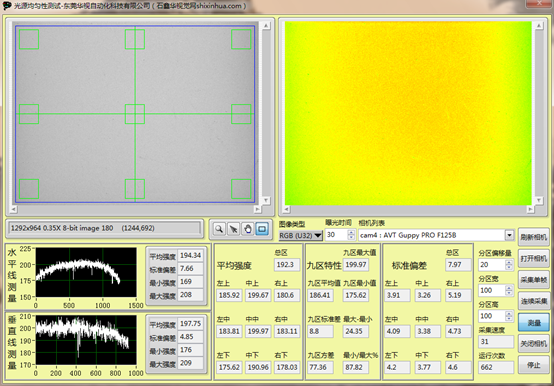Decrease 分区偏移量 value with down stepper
The image size is (554, 386).
pyautogui.click(x=509, y=267)
